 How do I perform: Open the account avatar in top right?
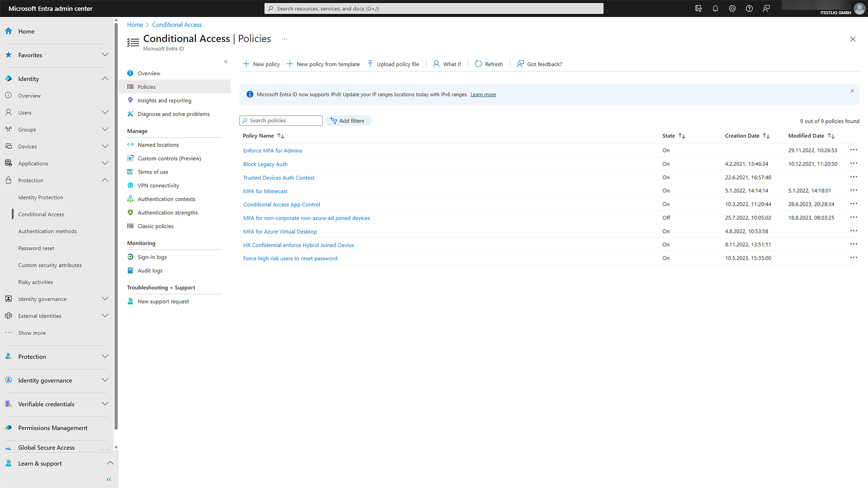coord(860,8)
